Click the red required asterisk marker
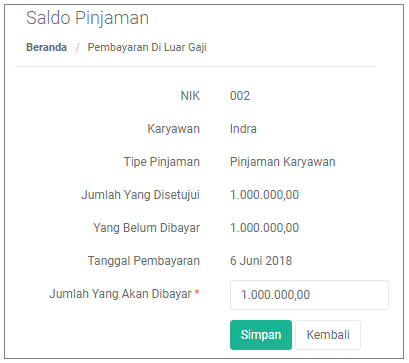This screenshot has width=409, height=363. pos(197,292)
